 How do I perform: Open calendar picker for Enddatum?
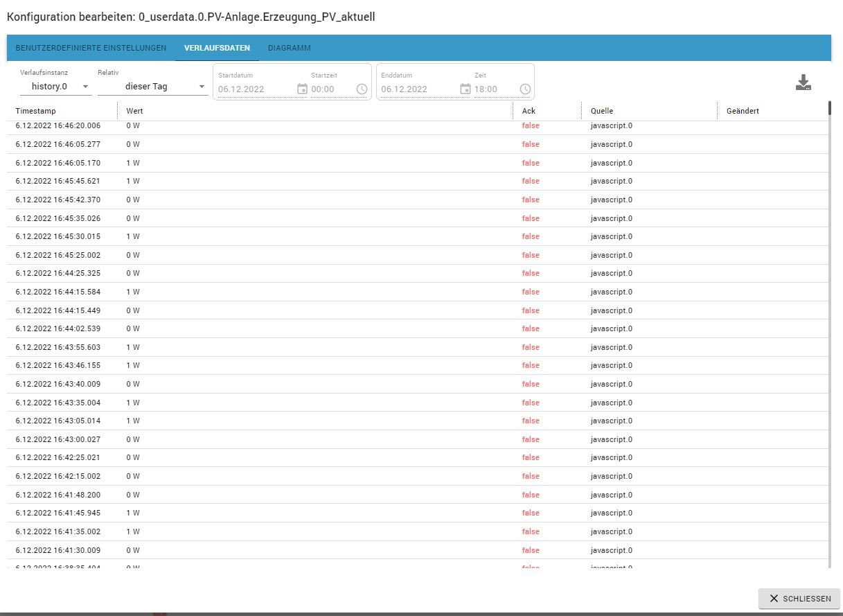(465, 89)
